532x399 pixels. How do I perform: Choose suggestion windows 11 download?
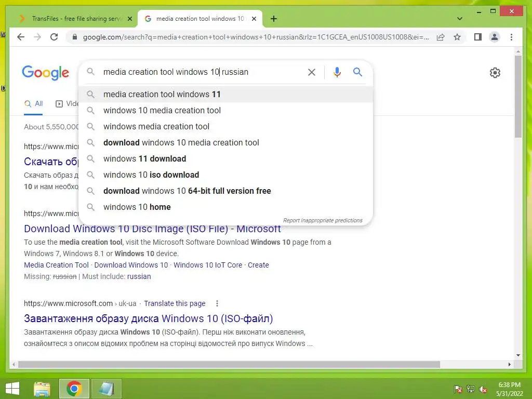(x=225, y=159)
